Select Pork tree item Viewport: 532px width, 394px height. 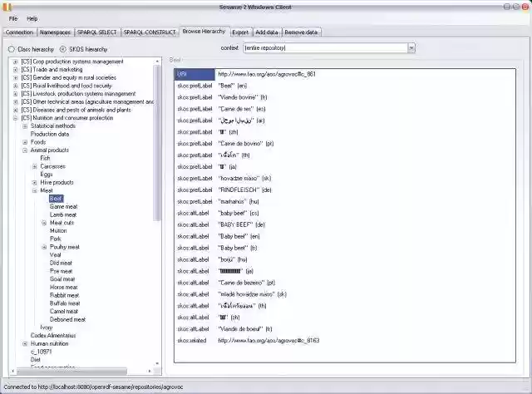point(56,239)
